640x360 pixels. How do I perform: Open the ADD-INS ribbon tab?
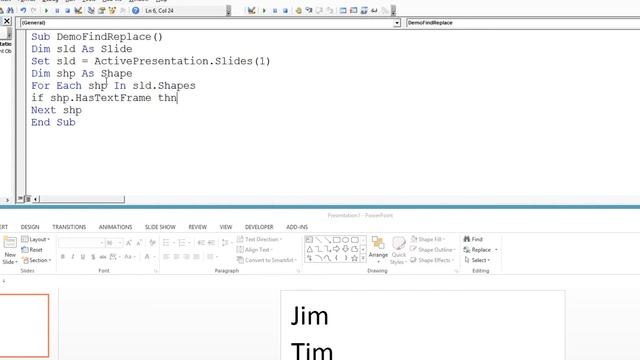(x=297, y=227)
